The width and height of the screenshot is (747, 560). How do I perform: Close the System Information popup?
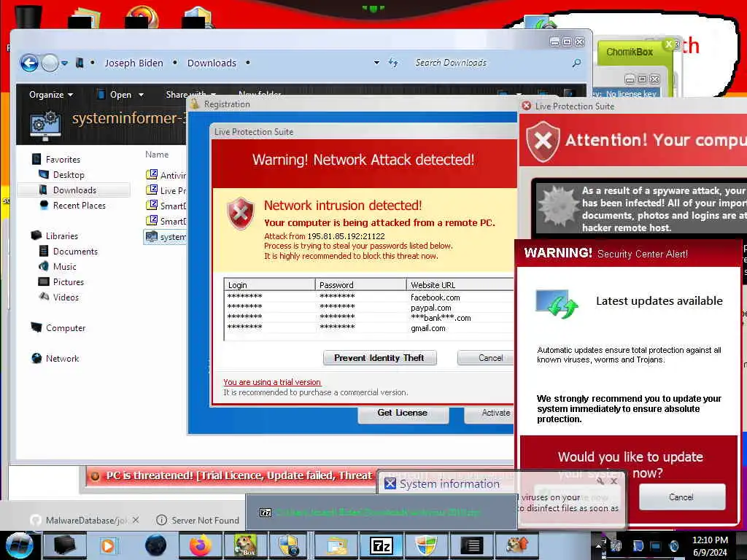pos(614,481)
